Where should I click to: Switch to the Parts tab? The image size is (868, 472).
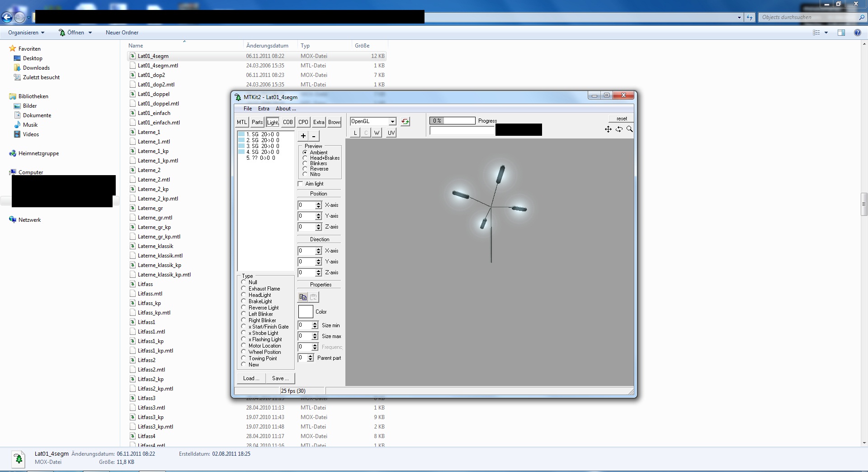pos(257,122)
